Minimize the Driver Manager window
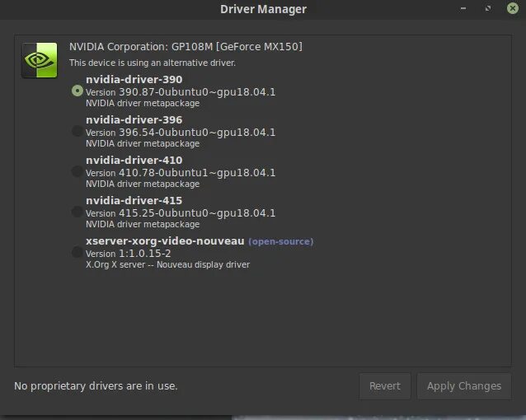This screenshot has height=420, width=526. [463, 8]
